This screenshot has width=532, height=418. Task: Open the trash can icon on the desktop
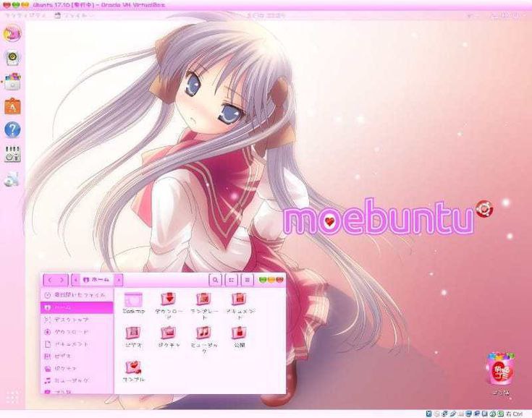point(501,369)
